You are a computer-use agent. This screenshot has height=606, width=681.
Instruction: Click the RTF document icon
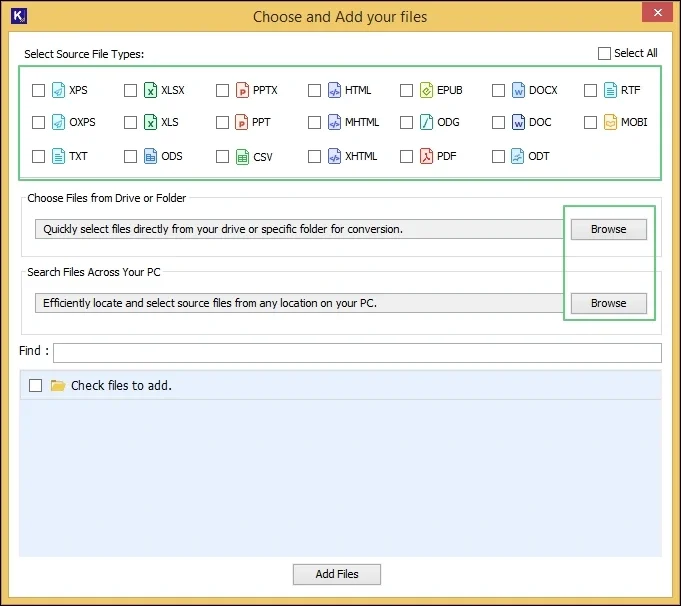(x=610, y=90)
